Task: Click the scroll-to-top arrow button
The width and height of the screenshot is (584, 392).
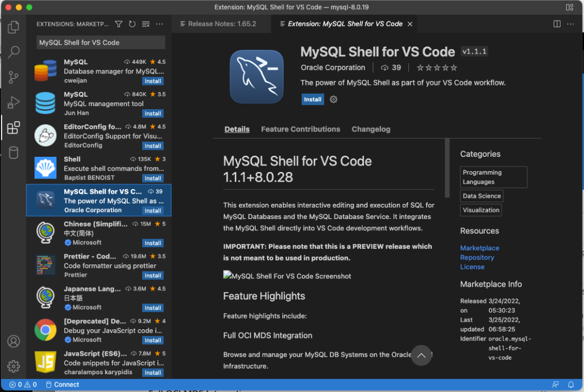Action: pyautogui.click(x=421, y=355)
